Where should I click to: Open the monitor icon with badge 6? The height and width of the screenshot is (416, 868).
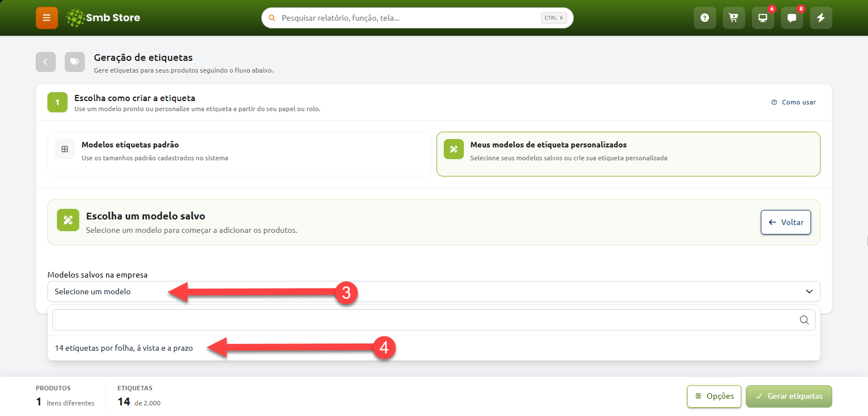point(763,18)
